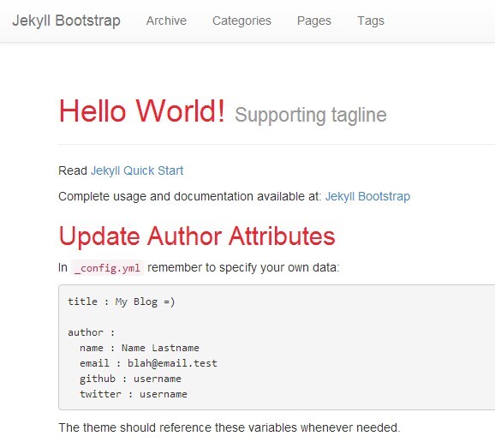Follow the Jekyll Quick Start link
The height and width of the screenshot is (448, 495).
click(x=137, y=170)
